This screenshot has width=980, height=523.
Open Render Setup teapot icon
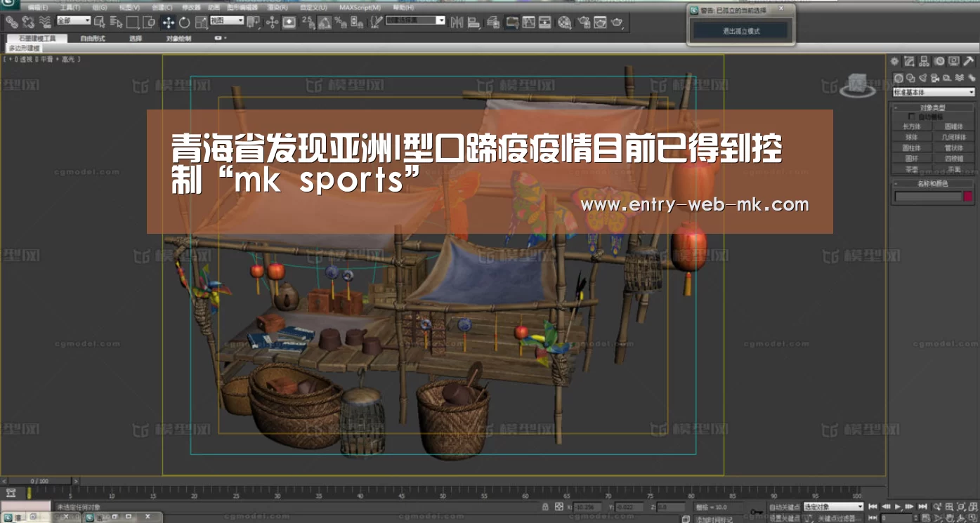pos(583,22)
